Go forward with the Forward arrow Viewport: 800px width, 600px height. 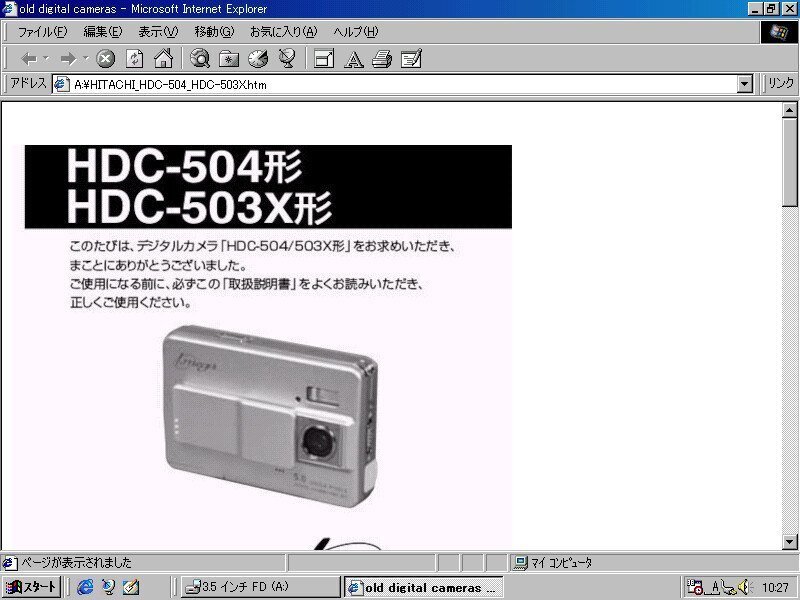(x=68, y=59)
